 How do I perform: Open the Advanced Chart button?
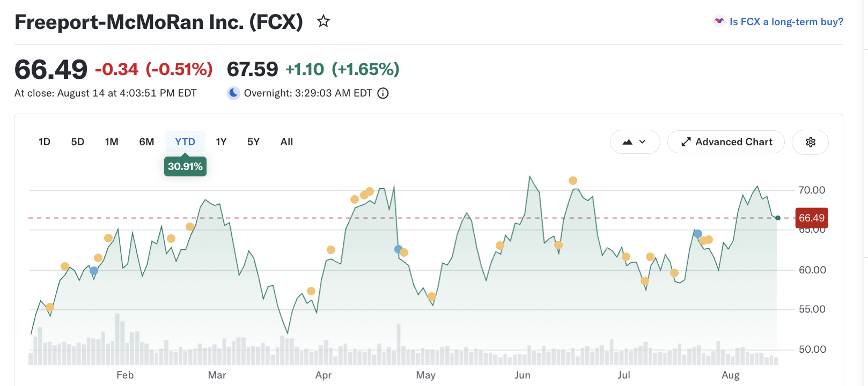(x=726, y=142)
